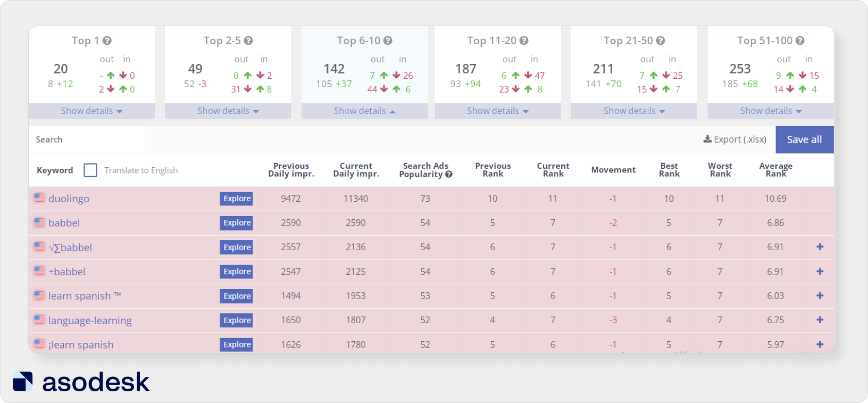Sort by Best Rank column header
This screenshot has height=403, width=868.
coord(669,170)
